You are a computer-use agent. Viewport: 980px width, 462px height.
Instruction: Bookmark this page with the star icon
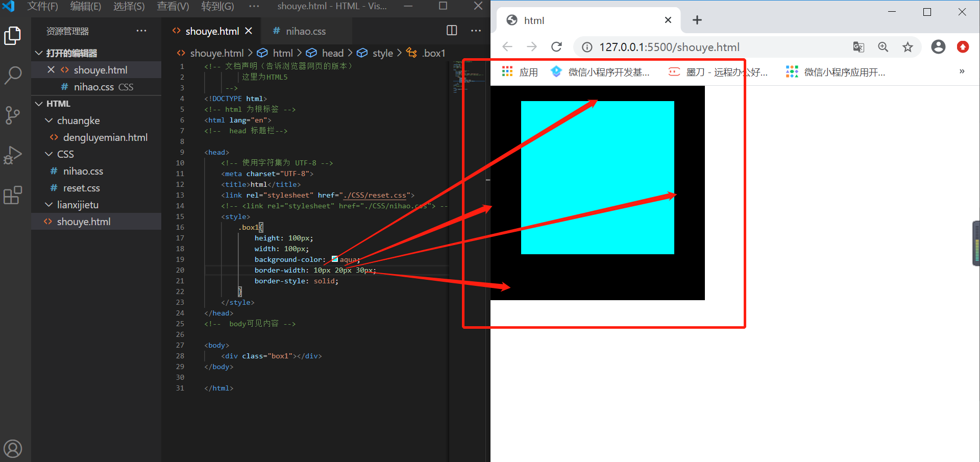[908, 47]
